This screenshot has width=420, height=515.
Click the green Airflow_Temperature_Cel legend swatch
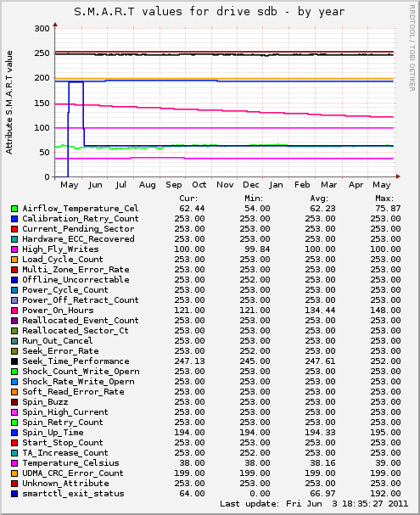14,209
